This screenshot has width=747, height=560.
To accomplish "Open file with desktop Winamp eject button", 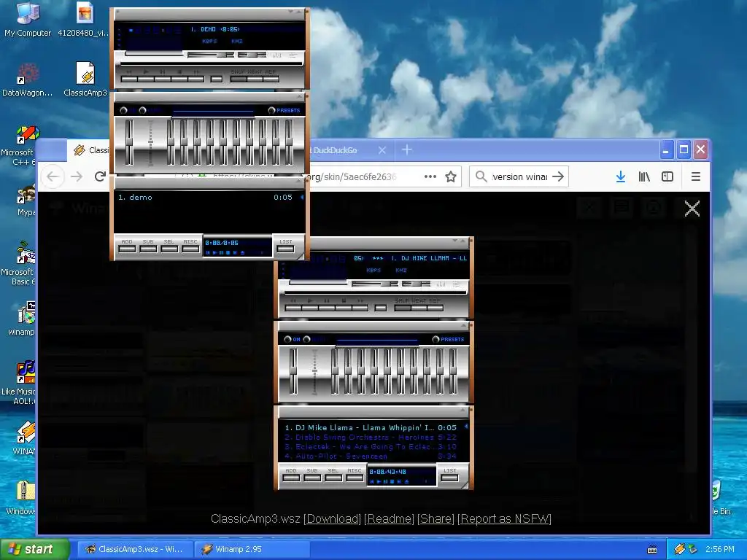I will [216, 79].
